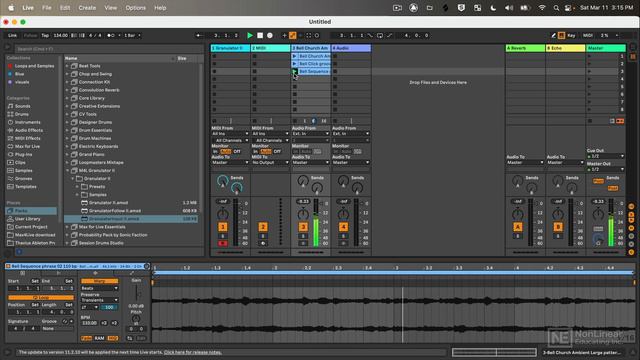640x360 pixels.
Task: Toggle track 3 Activator button
Action: click(x=303, y=227)
